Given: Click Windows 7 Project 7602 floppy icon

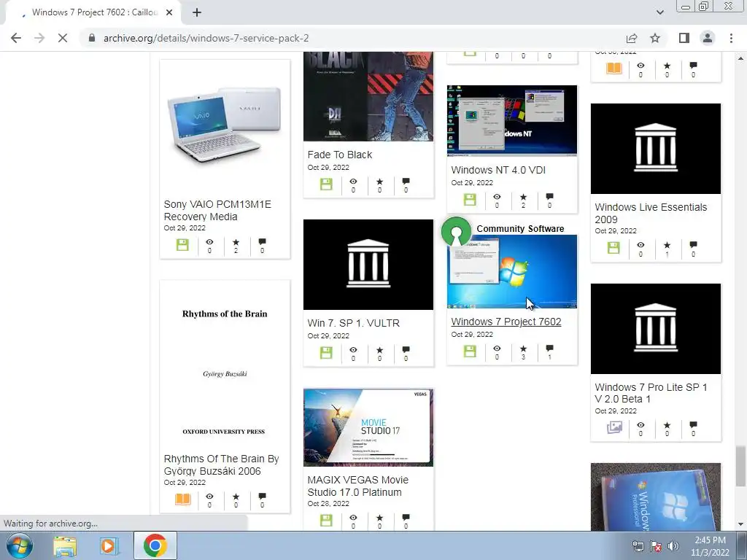Looking at the screenshot, I should (x=470, y=351).
